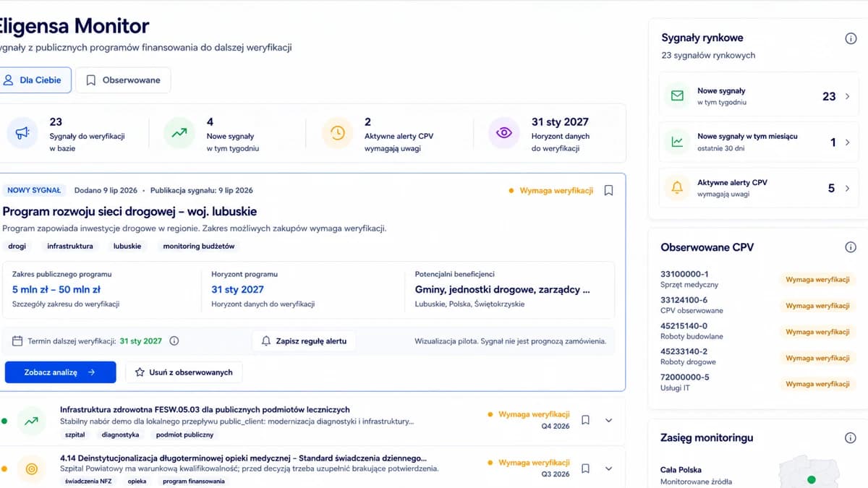
Task: Click Usuń z obserwowanych button
Action: [x=184, y=372]
